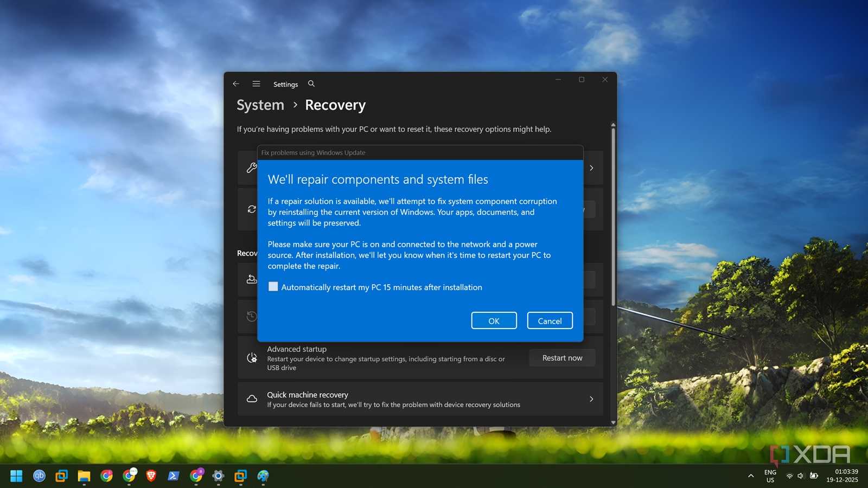
Task: Launch Brave browser from the taskbar
Action: click(x=151, y=476)
